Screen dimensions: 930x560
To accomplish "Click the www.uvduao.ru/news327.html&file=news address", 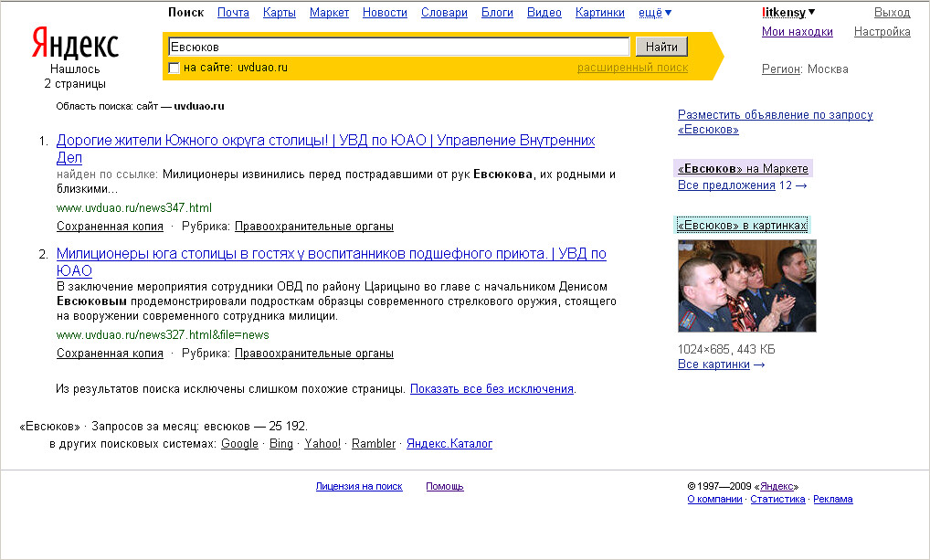I will 163,334.
